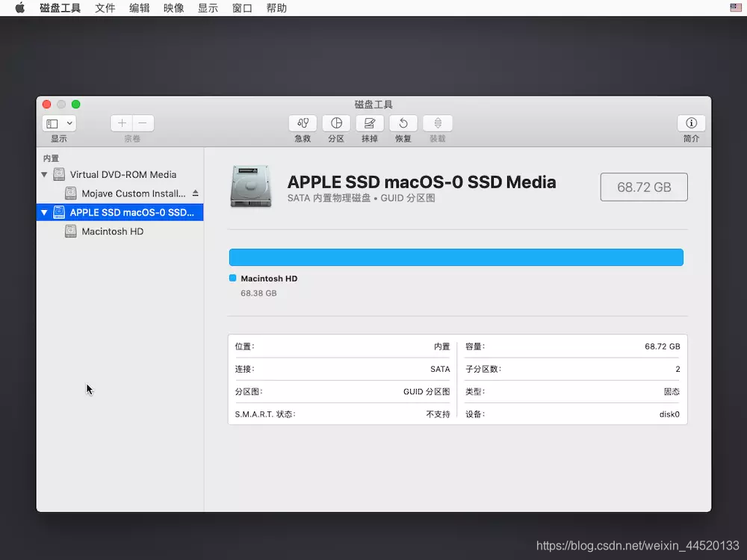The height and width of the screenshot is (560, 747).
Task: Click the 连接 row value SATA
Action: [440, 369]
